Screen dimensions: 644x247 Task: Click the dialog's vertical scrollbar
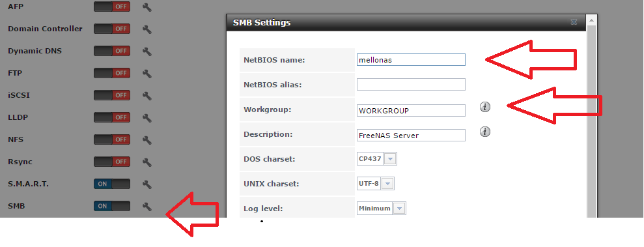(x=591, y=119)
